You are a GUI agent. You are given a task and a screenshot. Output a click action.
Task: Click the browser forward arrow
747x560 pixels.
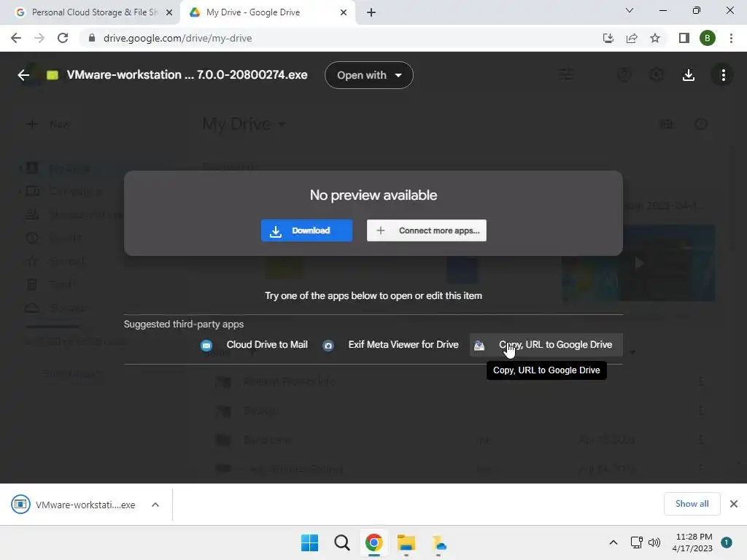pyautogui.click(x=39, y=38)
